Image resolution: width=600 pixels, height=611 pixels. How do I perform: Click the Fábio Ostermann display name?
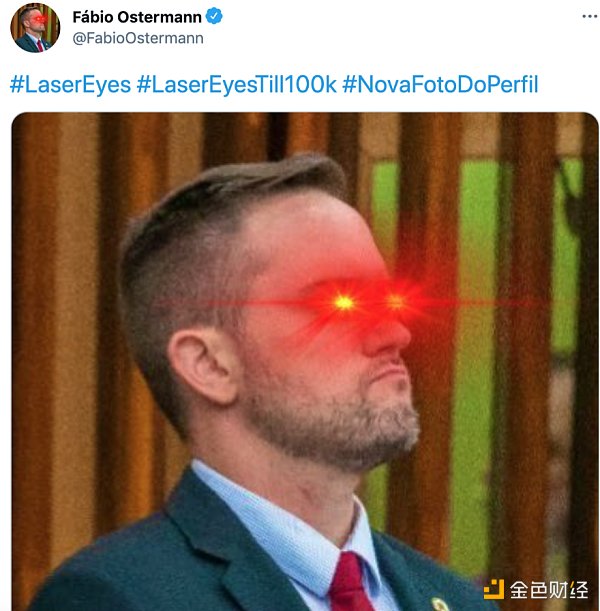[x=137, y=17]
